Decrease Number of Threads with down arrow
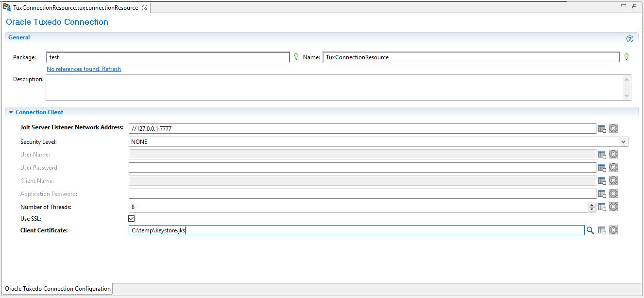This screenshot has height=298, width=644. coord(592,210)
